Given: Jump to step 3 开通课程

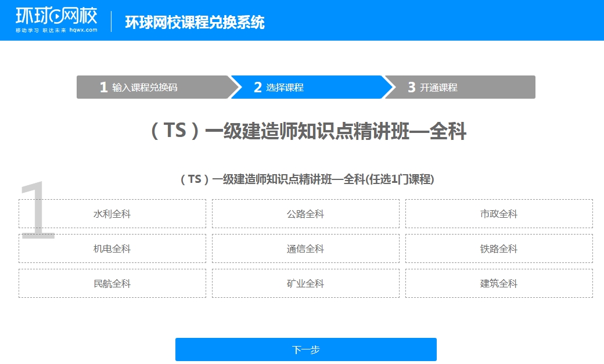Looking at the screenshot, I should [459, 87].
